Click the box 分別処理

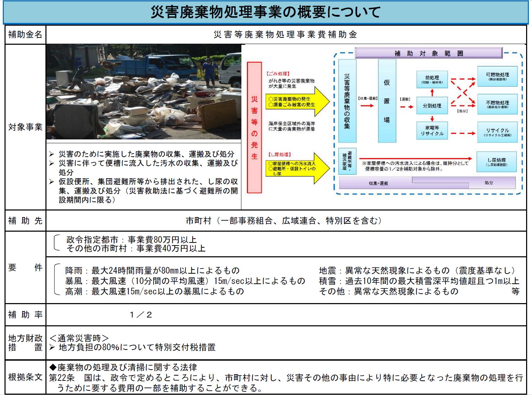(x=432, y=106)
